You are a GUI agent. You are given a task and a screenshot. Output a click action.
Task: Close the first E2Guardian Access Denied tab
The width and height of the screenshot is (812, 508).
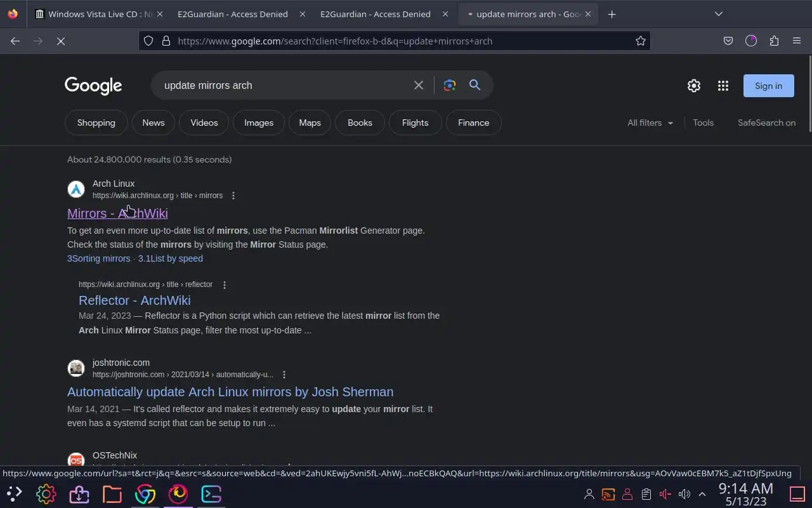click(x=302, y=14)
